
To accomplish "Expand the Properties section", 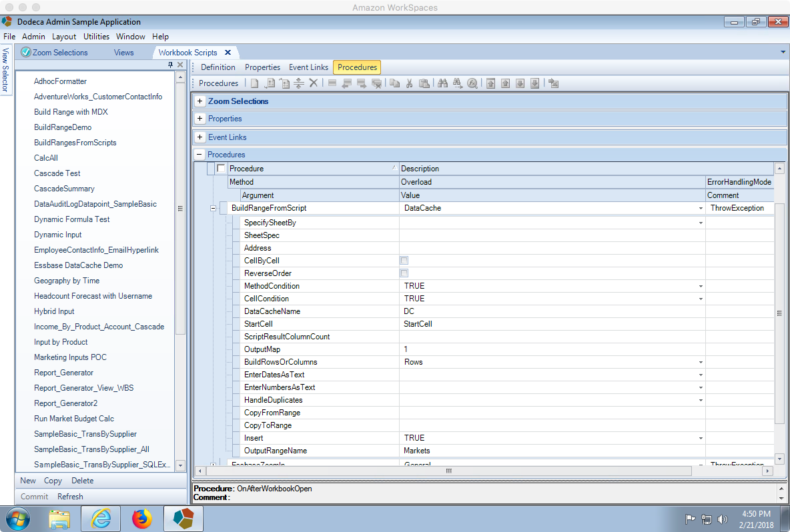I will pos(200,119).
